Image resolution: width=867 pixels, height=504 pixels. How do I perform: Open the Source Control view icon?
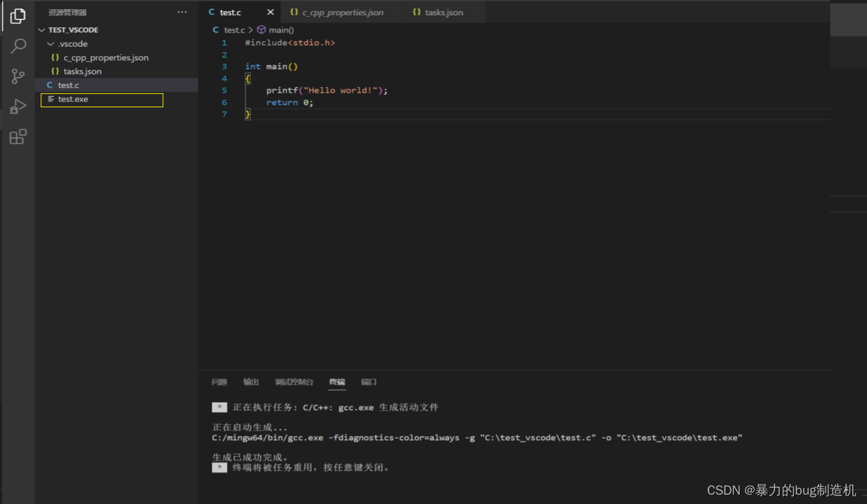click(x=18, y=76)
